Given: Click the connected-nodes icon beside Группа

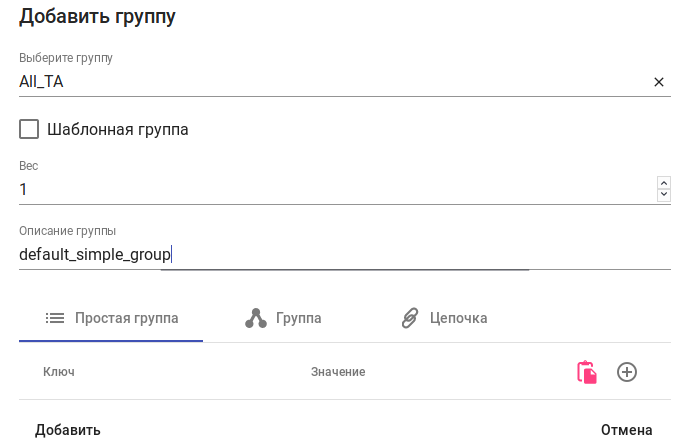Looking at the screenshot, I should tap(256, 318).
